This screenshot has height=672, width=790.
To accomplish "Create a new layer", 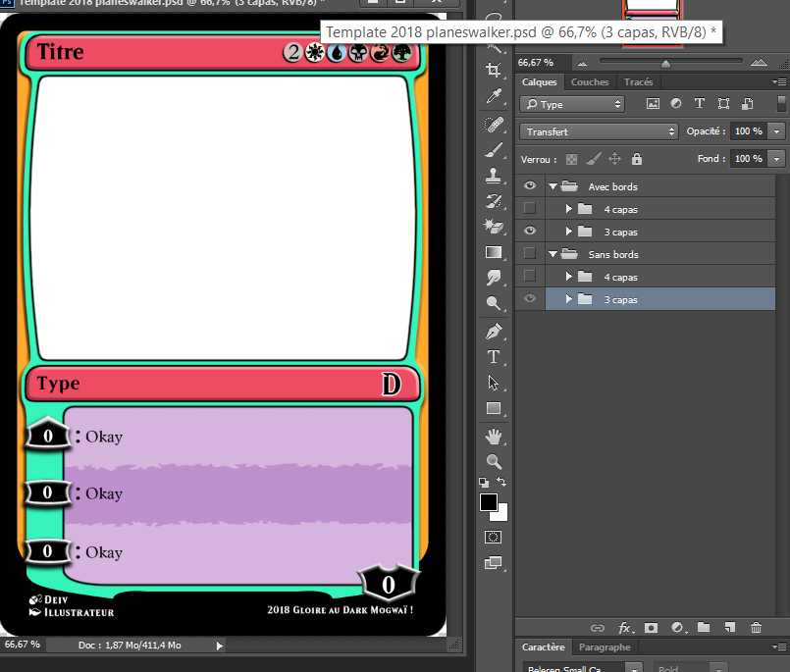I will coord(729,627).
